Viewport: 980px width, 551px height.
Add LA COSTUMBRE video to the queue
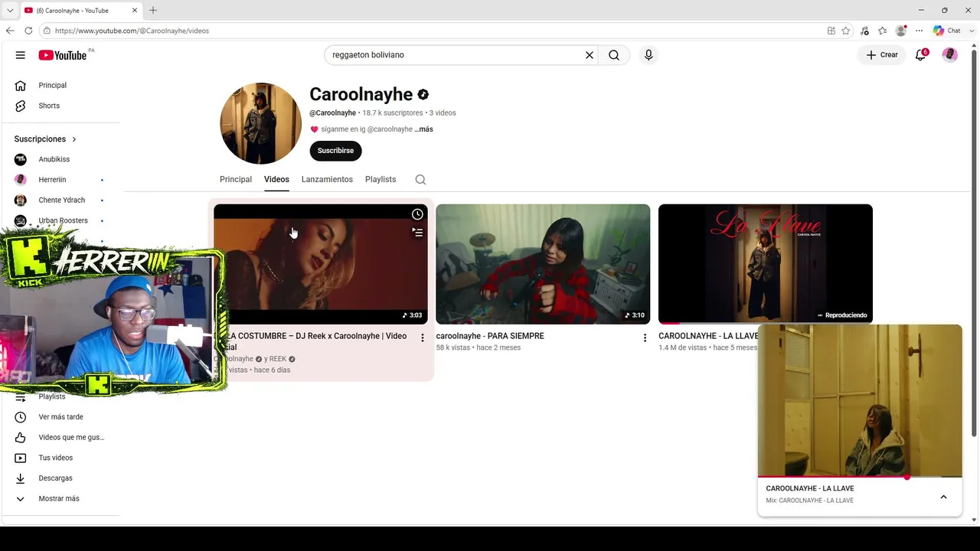coord(417,232)
